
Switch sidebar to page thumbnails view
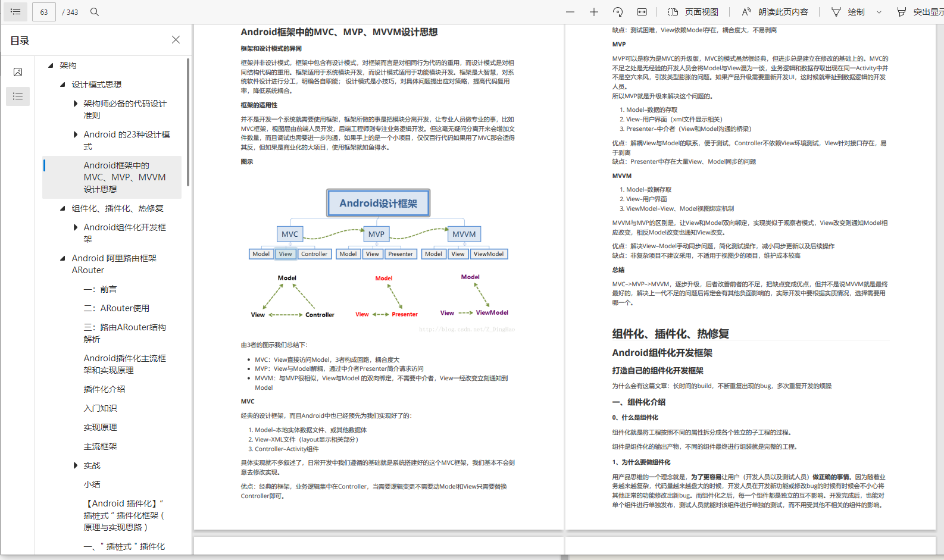(18, 72)
